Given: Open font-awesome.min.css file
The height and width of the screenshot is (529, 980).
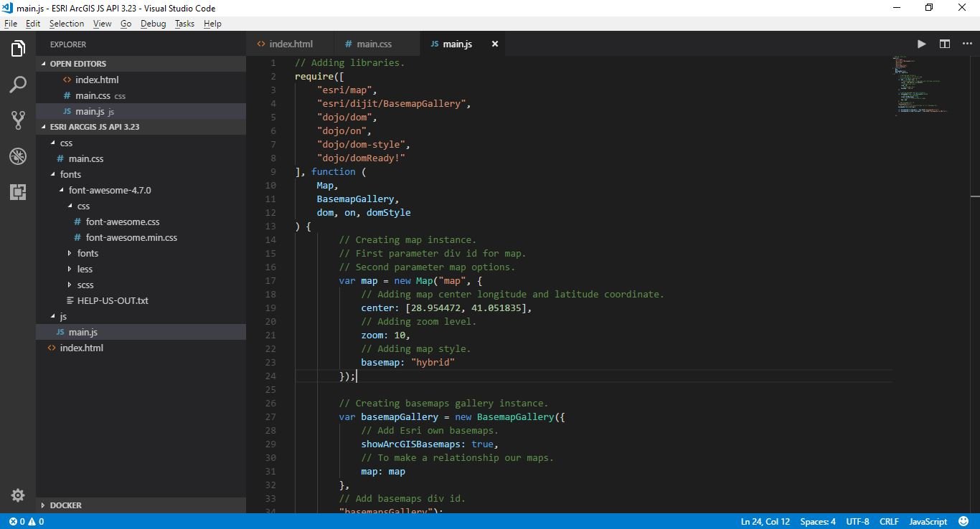Looking at the screenshot, I should tap(141, 237).
